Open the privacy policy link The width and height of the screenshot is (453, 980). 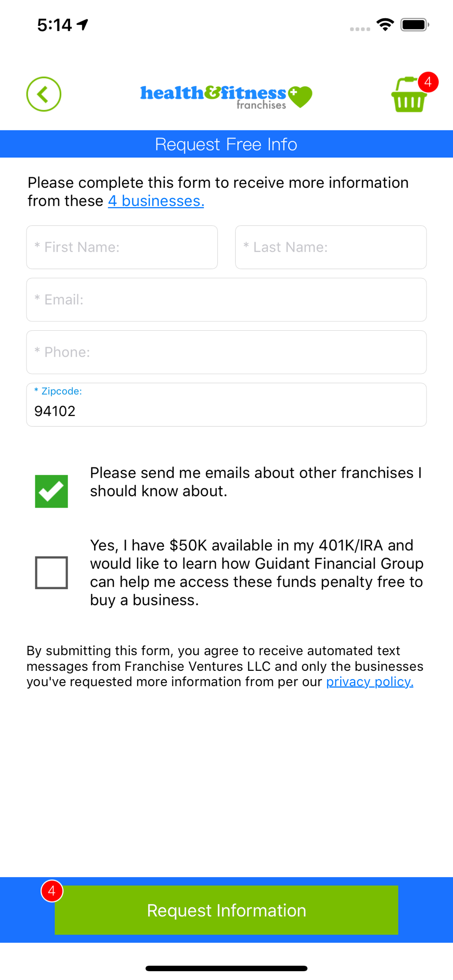point(370,682)
